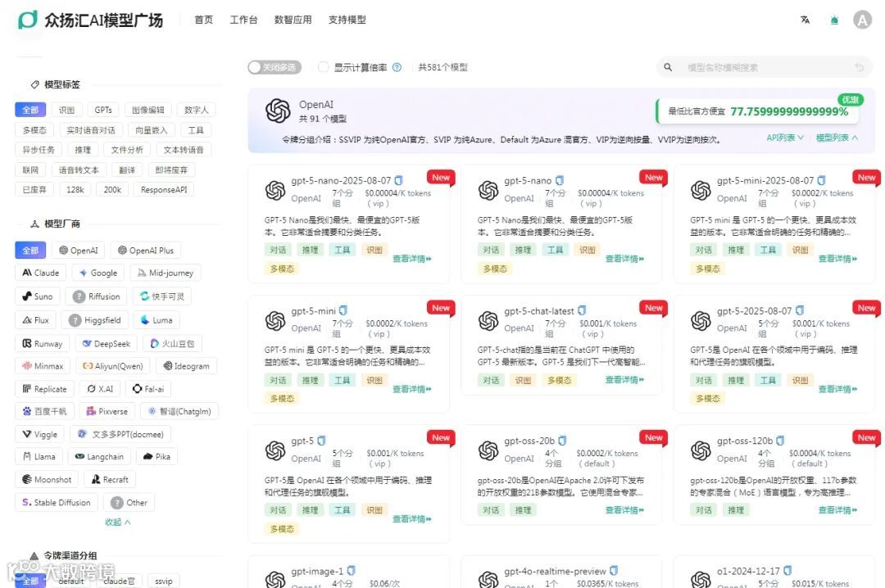Filter by Mid-journey vendor

166,273
